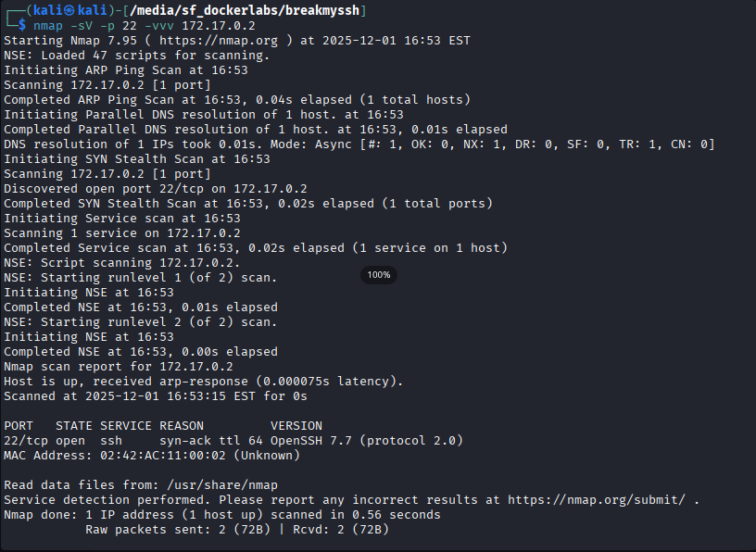Click the VERSION column header
The width and height of the screenshot is (756, 552).
tap(296, 426)
